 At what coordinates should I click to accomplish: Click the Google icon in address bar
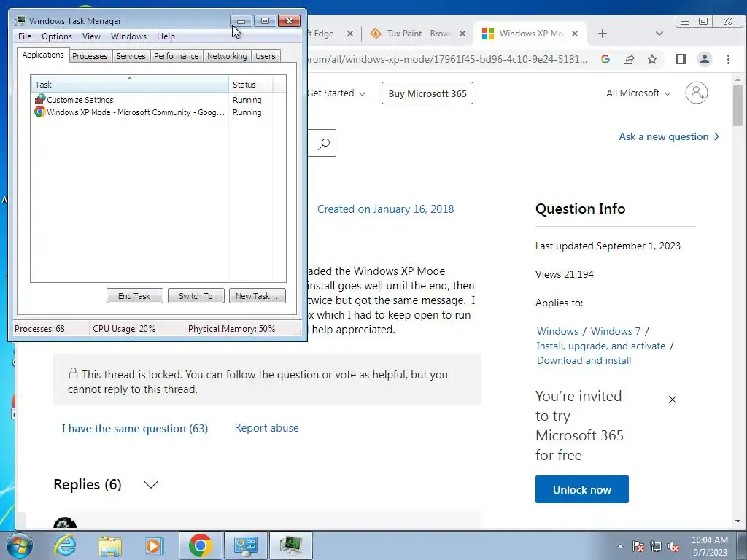tap(605, 59)
